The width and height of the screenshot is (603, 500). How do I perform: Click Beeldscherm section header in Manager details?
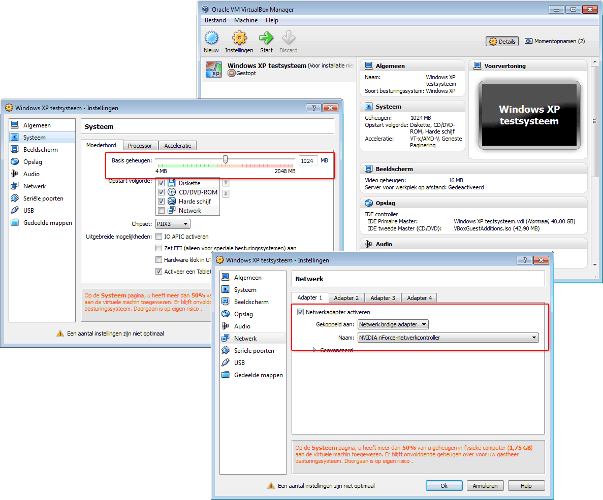click(473, 169)
